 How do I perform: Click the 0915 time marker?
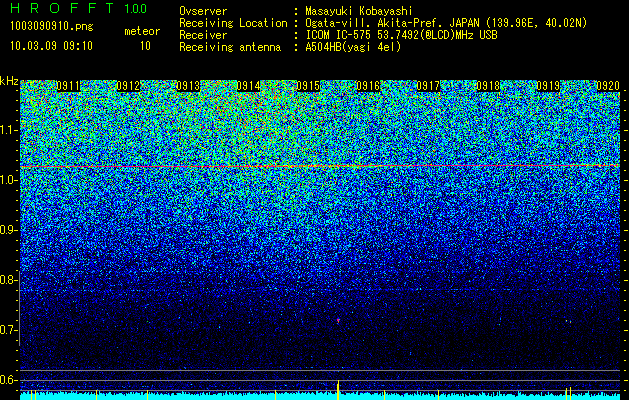coord(308,86)
